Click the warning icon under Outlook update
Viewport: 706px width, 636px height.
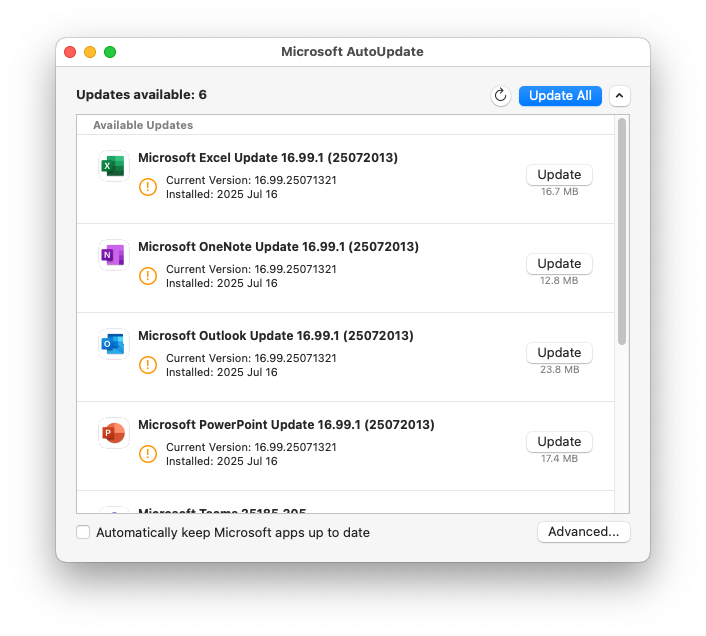(148, 365)
